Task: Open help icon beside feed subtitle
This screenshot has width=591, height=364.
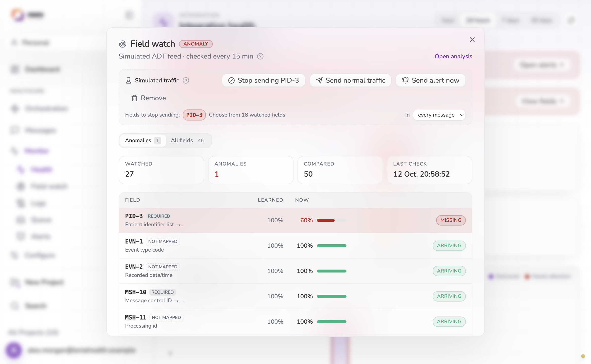Action: point(260,56)
